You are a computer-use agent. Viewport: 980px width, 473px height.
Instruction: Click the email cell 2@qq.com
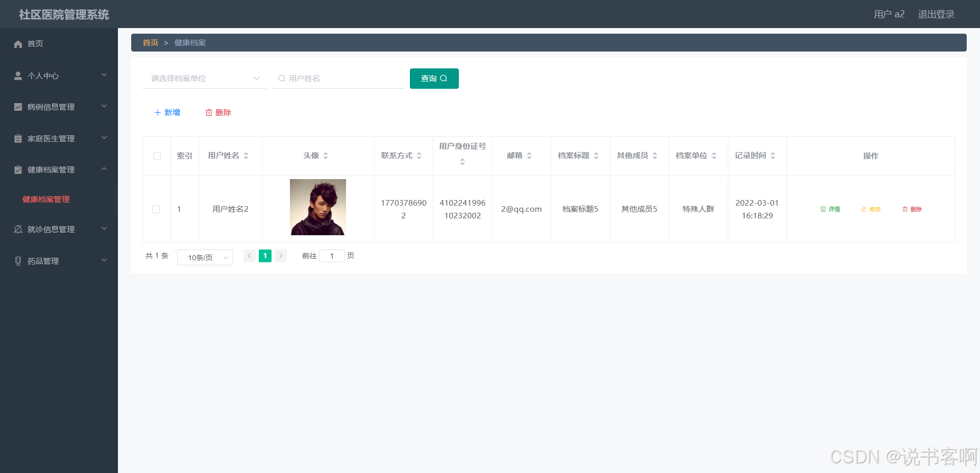521,209
